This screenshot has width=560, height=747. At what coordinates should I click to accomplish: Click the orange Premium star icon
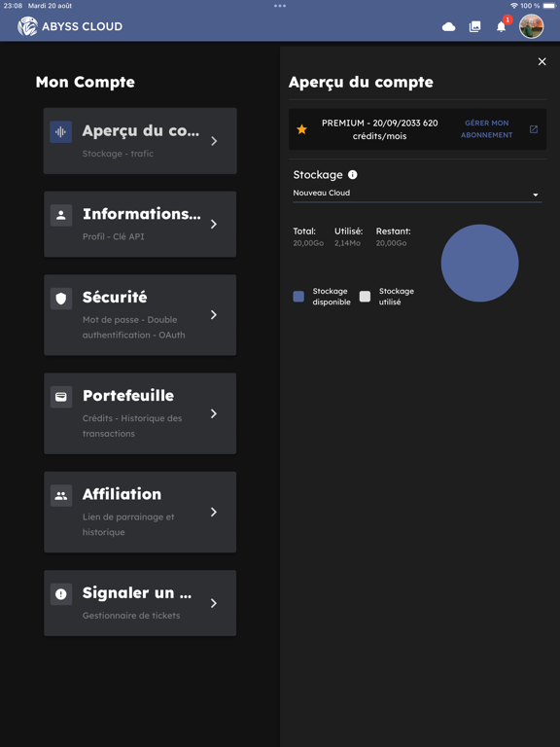pos(302,129)
